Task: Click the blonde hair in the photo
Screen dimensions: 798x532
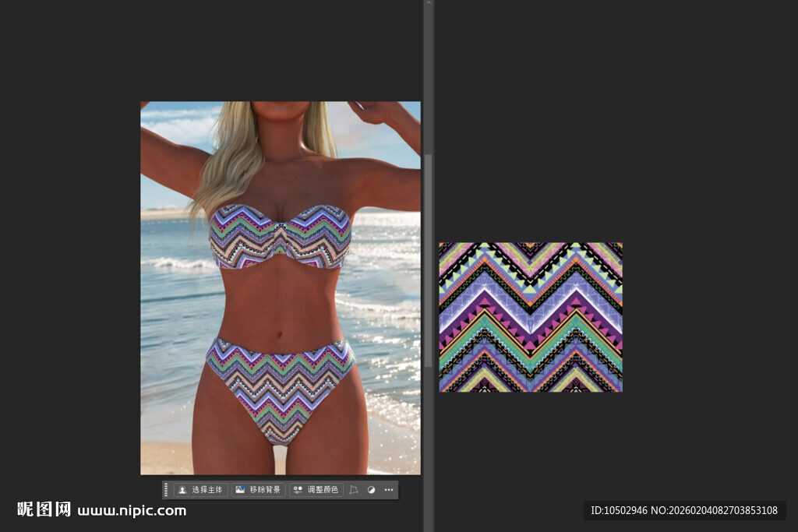Action: click(234, 156)
